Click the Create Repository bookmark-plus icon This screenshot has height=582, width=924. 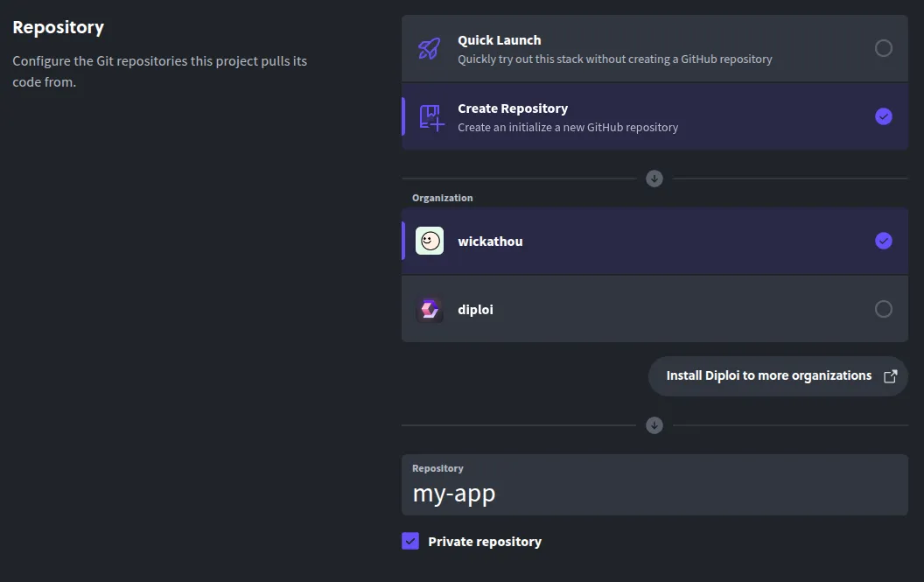coord(431,116)
